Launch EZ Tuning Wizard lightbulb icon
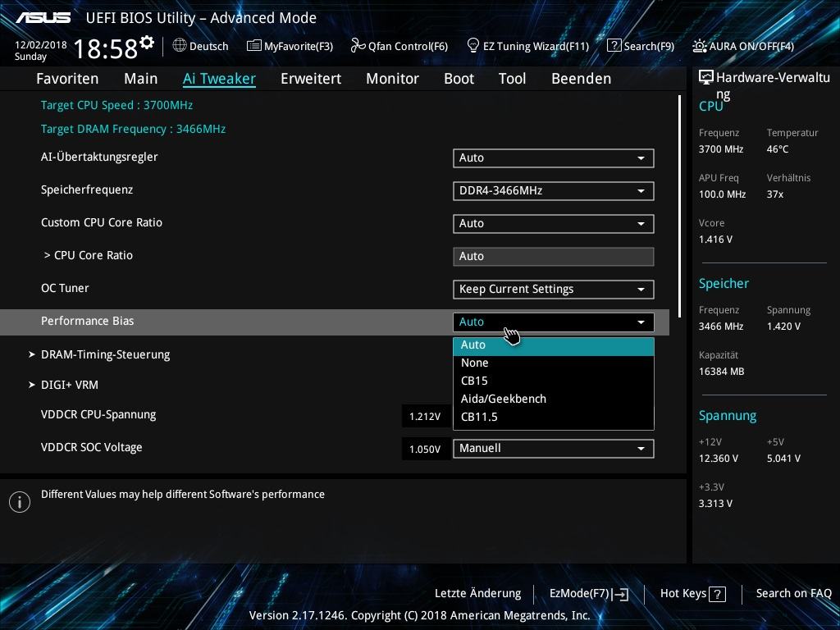Image resolution: width=840 pixels, height=630 pixels. click(x=473, y=46)
